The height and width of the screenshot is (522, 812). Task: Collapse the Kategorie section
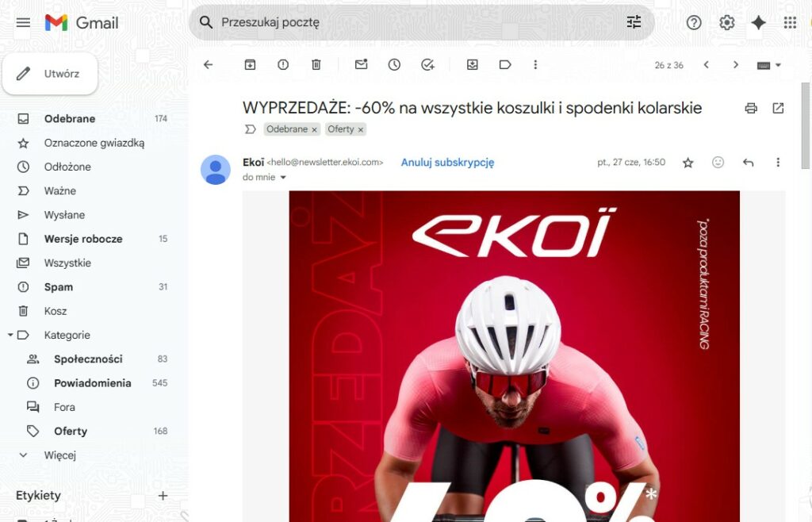[10, 335]
